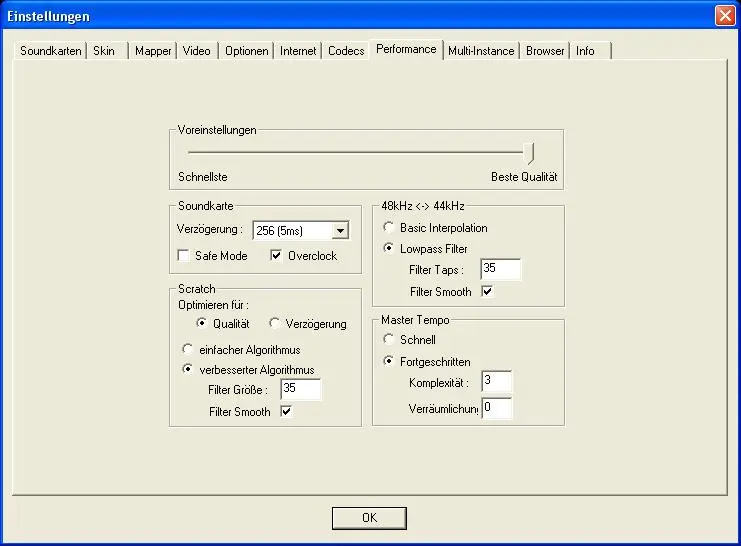Go to the Multi-Instance tab

(x=480, y=51)
